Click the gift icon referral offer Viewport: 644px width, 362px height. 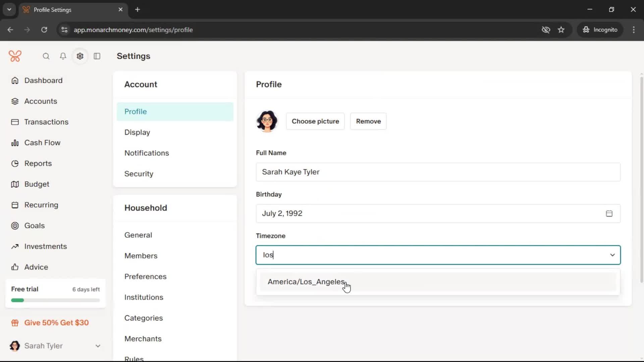tap(15, 323)
